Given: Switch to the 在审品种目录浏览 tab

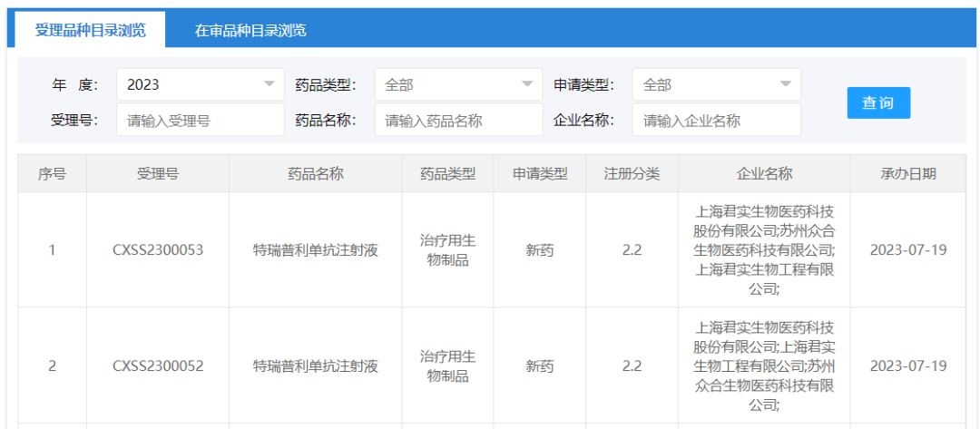Looking at the screenshot, I should pos(250,30).
